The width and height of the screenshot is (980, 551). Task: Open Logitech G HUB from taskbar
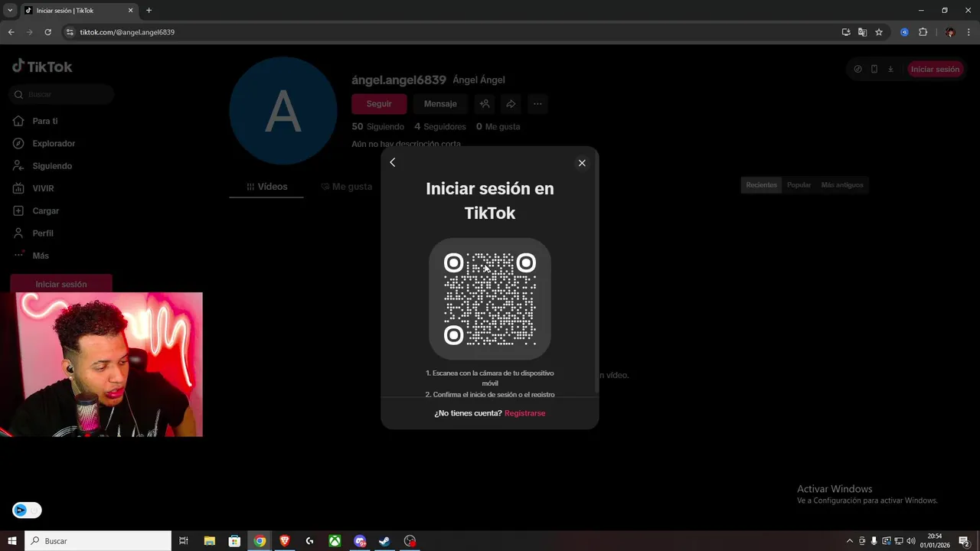309,541
